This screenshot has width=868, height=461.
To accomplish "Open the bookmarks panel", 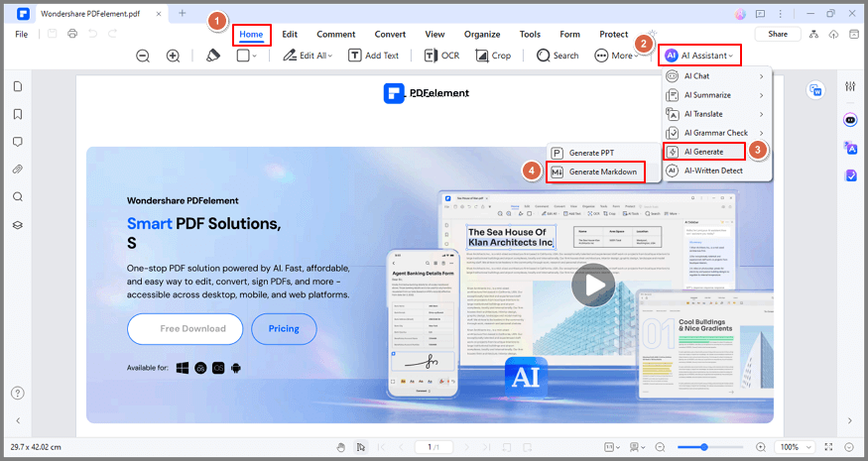I will click(18, 114).
